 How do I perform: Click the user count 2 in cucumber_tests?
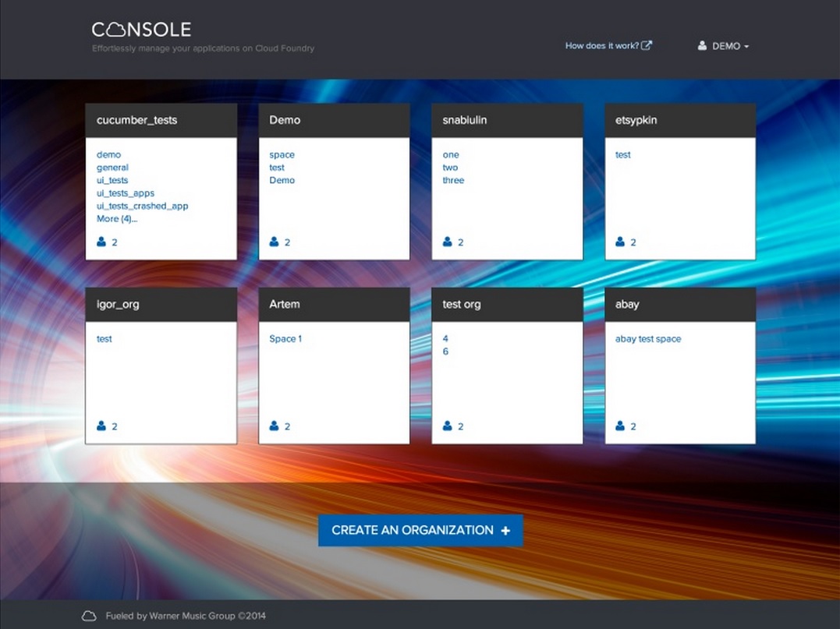pos(114,242)
